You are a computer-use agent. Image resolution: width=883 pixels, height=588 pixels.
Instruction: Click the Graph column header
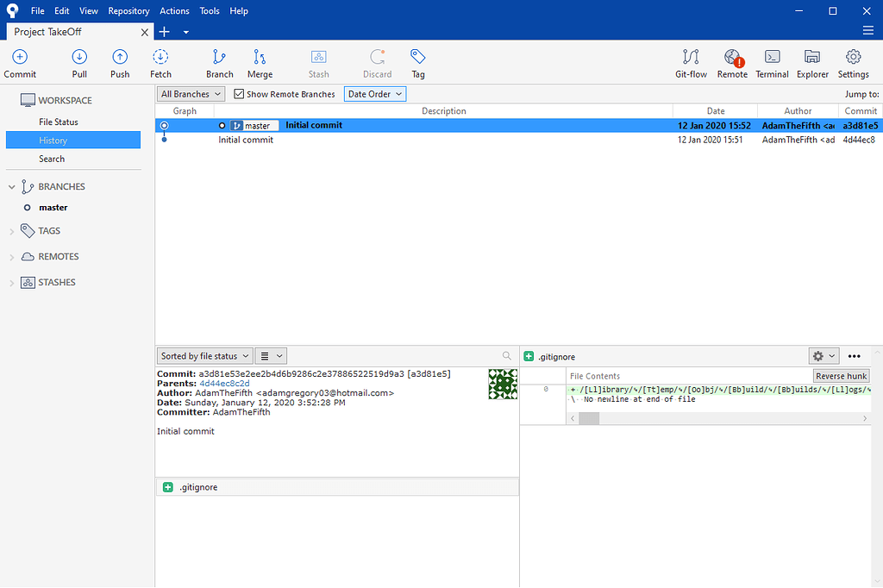[185, 111]
